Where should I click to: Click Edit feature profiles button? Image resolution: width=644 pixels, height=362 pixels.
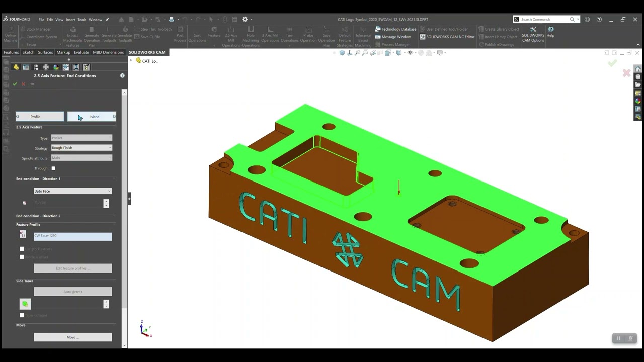coord(73,268)
